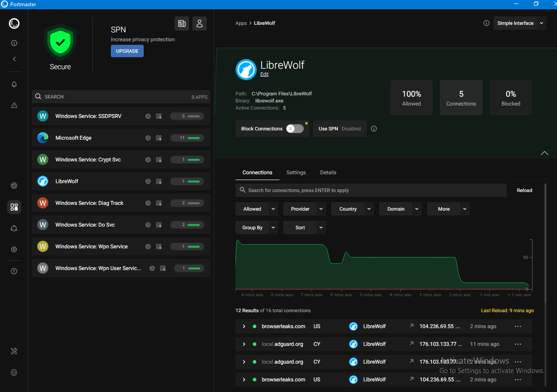Open more options for 11 mins ago adguard row

tap(518, 344)
